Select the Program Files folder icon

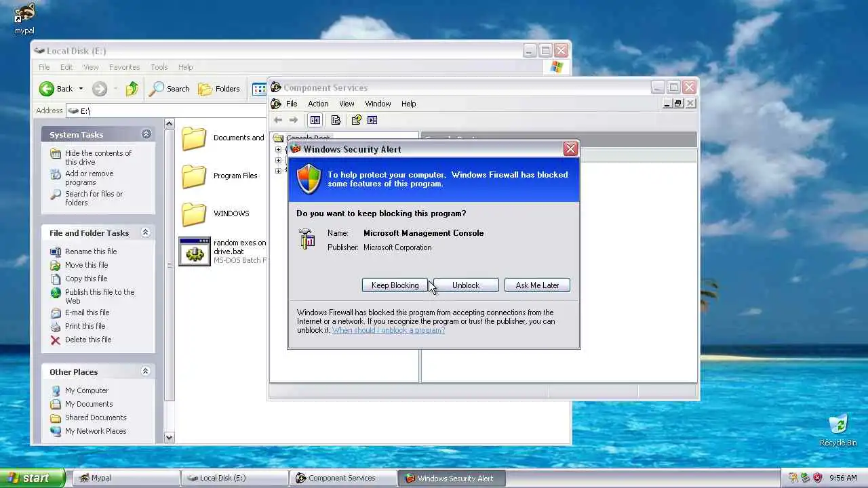[x=194, y=176]
